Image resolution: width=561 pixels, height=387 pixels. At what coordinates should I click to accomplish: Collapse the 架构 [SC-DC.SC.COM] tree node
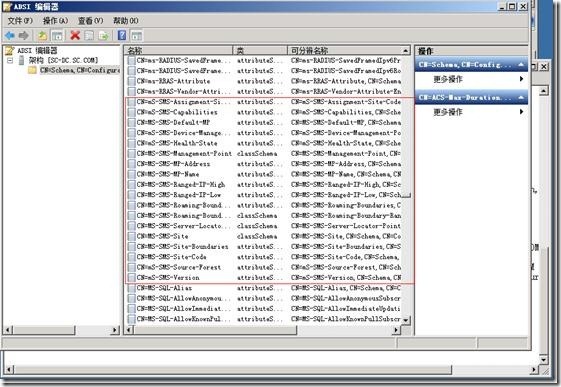10,60
